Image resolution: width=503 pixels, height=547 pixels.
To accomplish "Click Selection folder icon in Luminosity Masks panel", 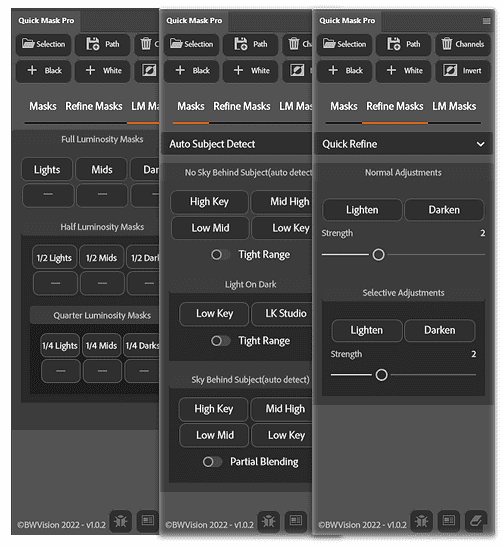I will pos(28,44).
